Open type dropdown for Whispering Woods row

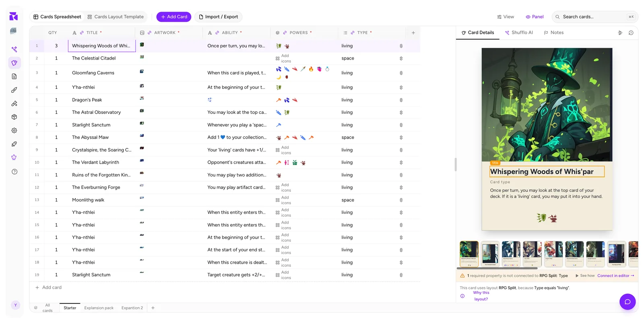401,46
